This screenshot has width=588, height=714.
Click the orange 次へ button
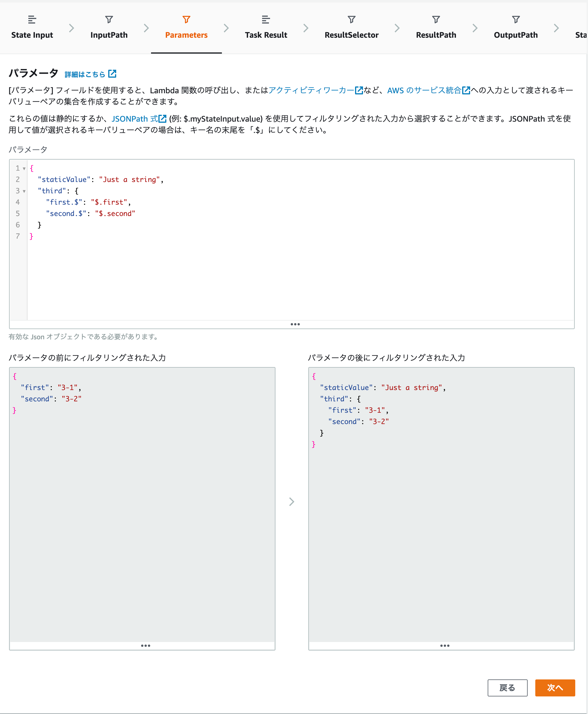(555, 688)
